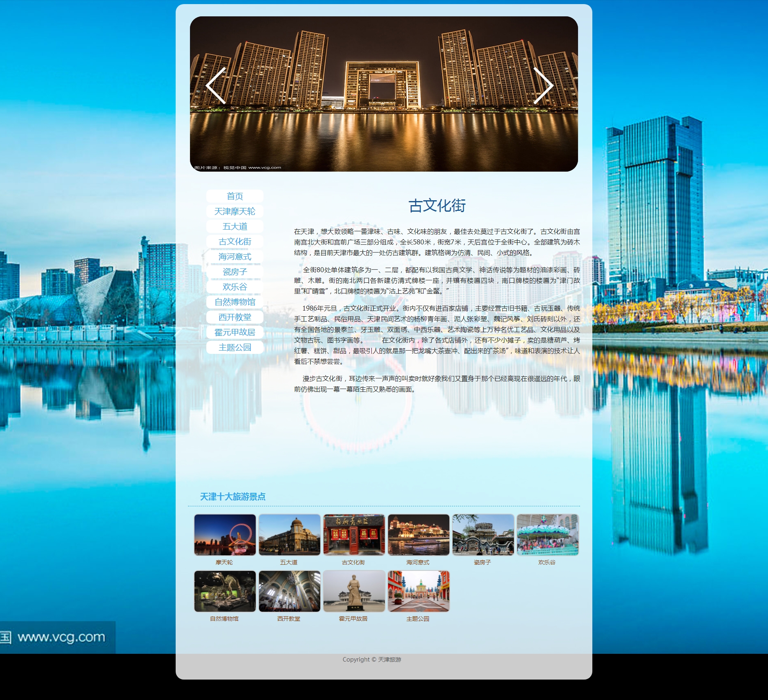Select the 自然博物馆 dinosaur skeleton thumbnail

225,591
